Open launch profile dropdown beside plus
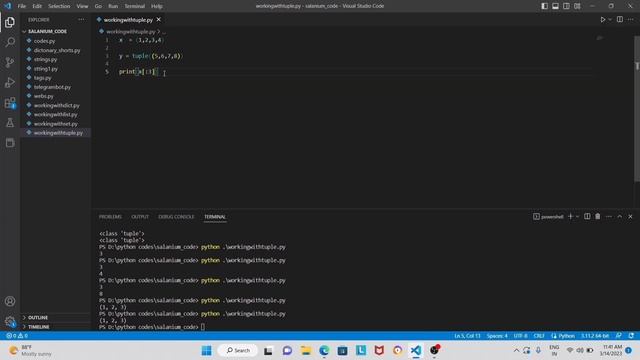The width and height of the screenshot is (640, 360). tap(577, 216)
